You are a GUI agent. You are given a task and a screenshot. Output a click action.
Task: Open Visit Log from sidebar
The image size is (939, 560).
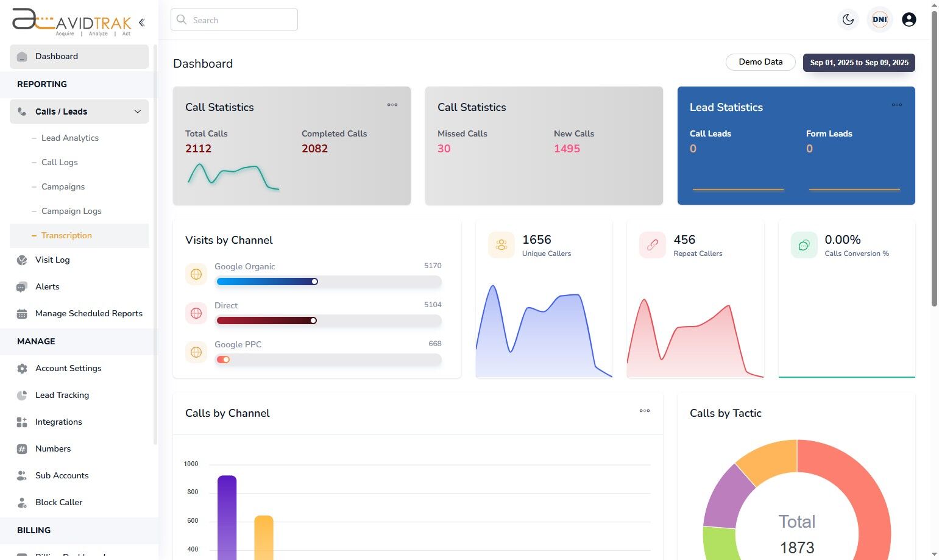pyautogui.click(x=79, y=260)
